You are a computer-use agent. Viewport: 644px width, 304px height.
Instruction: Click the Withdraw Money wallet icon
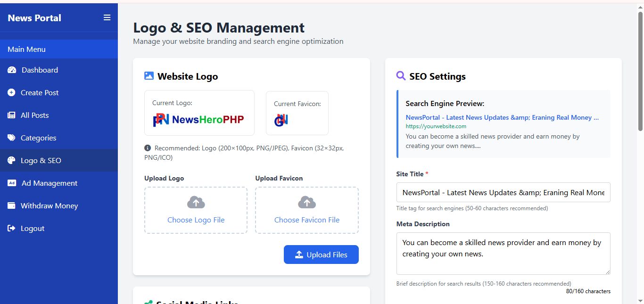11,206
